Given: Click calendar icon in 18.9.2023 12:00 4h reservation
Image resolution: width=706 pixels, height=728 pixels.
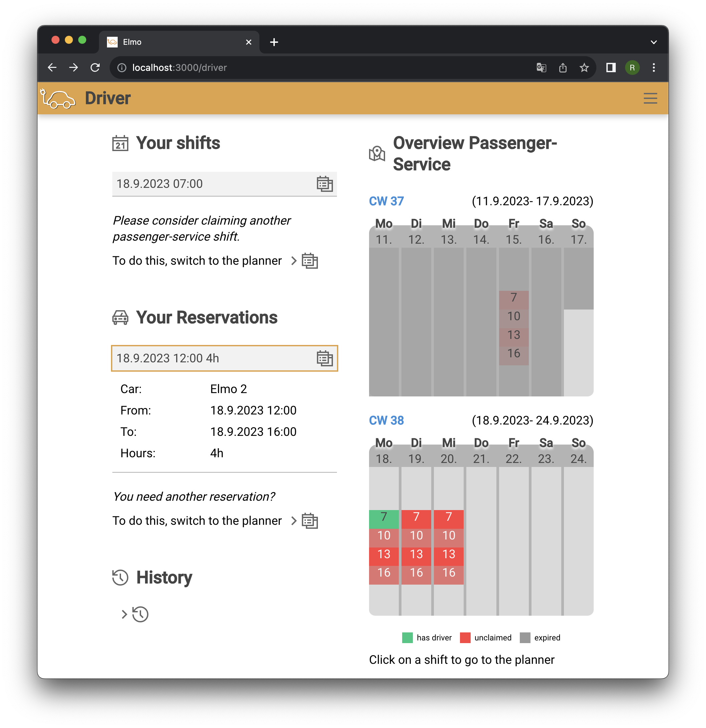Looking at the screenshot, I should coord(325,358).
